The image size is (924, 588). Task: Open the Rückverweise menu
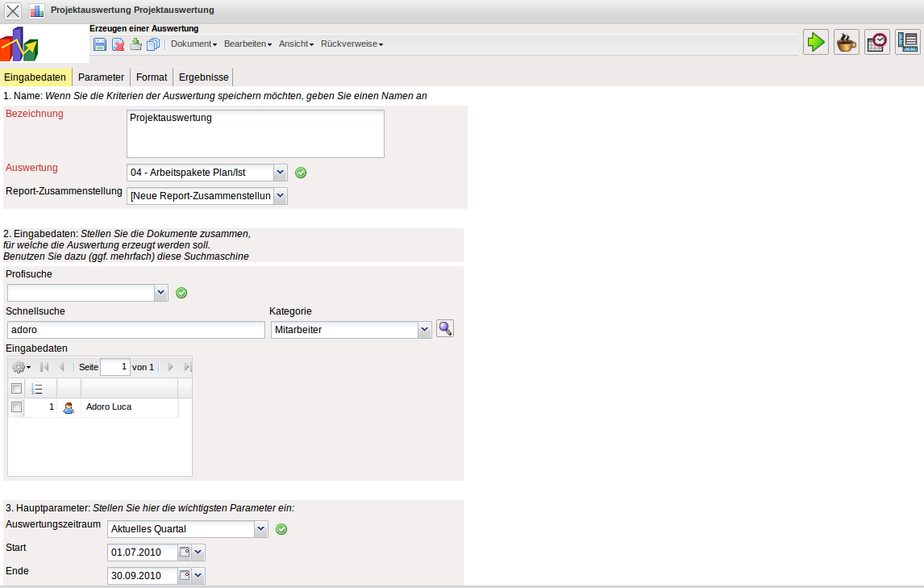(352, 44)
